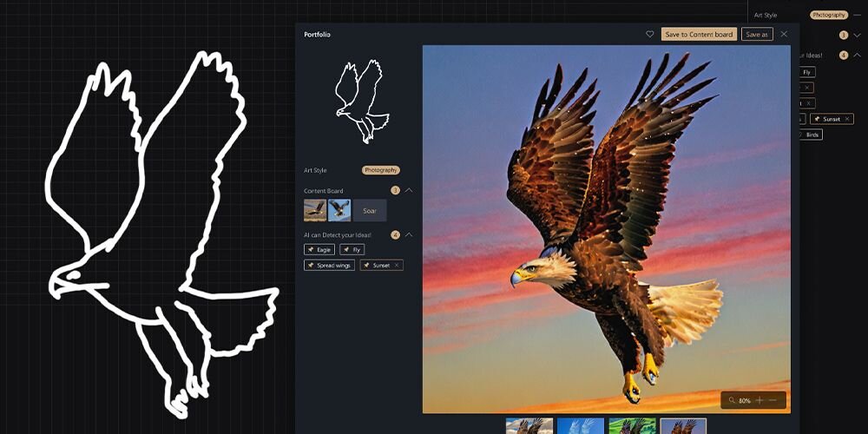Click the zoom out minus icon
Viewport: 868px width, 434px height.
click(773, 400)
